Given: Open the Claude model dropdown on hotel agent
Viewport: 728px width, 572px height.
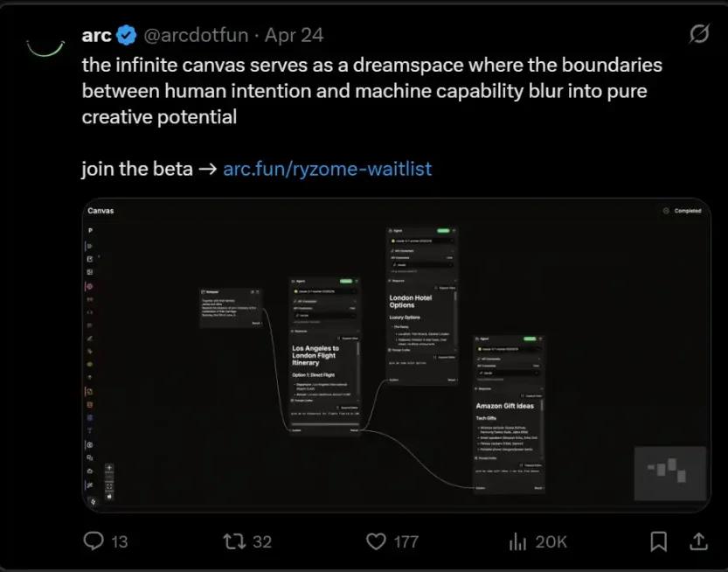Looking at the screenshot, I should [420, 241].
